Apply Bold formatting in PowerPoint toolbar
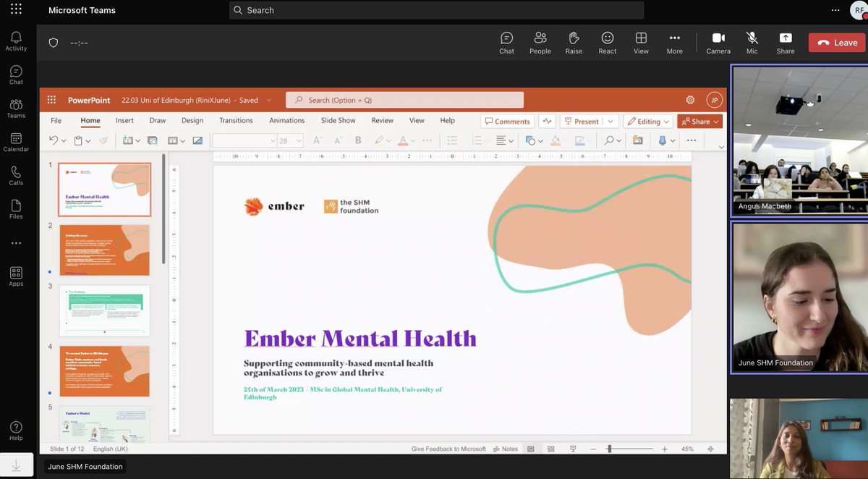 pyautogui.click(x=357, y=140)
